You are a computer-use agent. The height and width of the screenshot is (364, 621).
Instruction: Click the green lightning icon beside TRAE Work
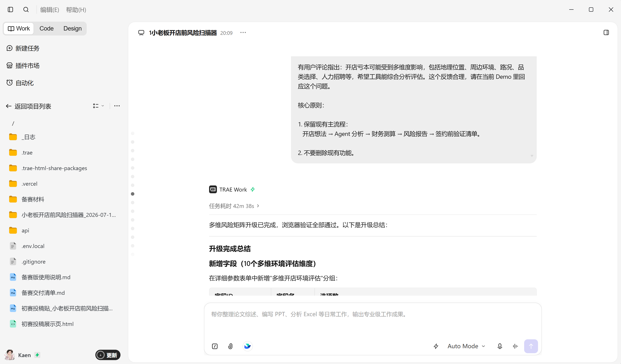253,189
